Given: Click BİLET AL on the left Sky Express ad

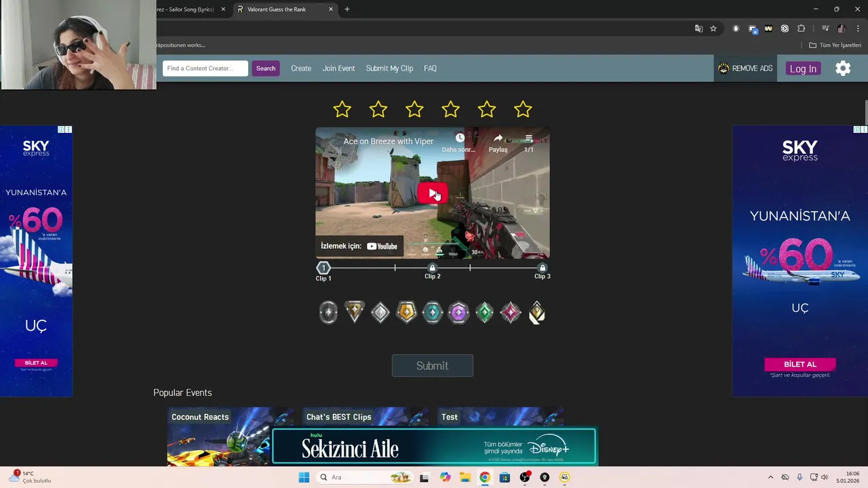Looking at the screenshot, I should (36, 363).
